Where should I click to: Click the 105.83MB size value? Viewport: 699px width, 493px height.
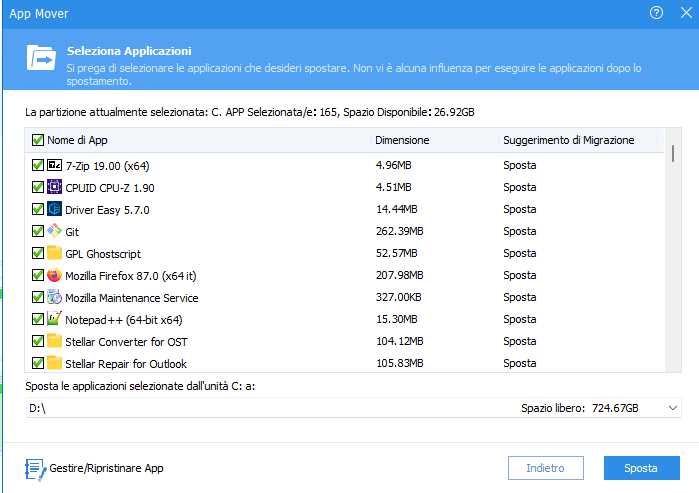pos(399,363)
